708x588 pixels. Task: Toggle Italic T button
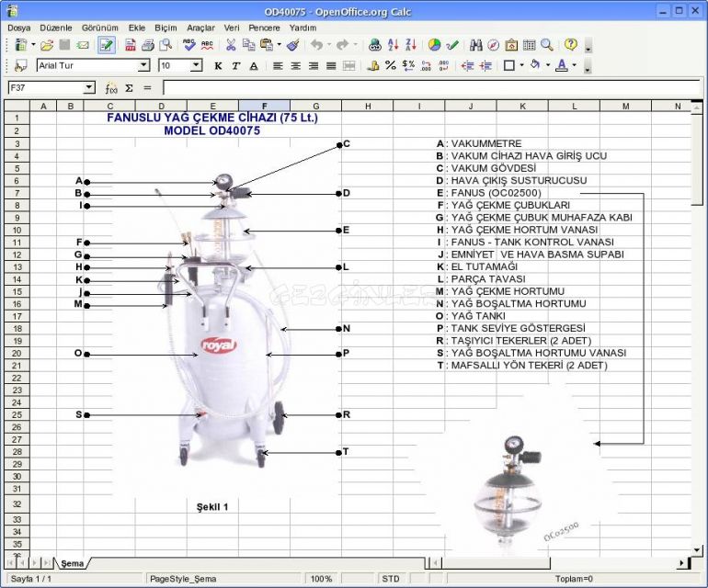click(x=235, y=66)
